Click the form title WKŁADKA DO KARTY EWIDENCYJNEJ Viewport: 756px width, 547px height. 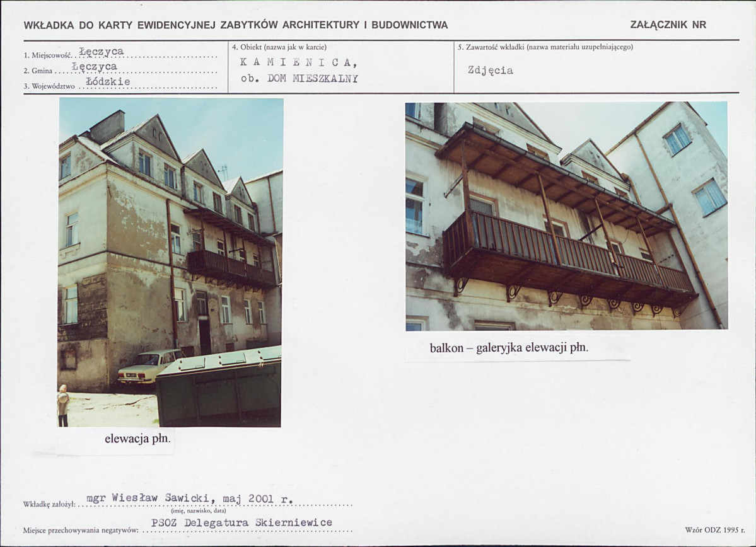236,26
